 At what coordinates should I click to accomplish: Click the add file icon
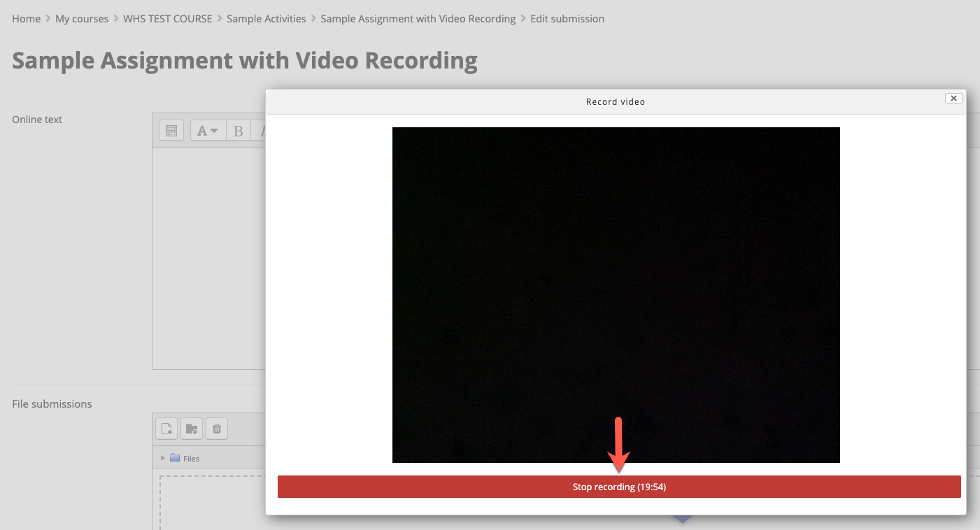(166, 429)
